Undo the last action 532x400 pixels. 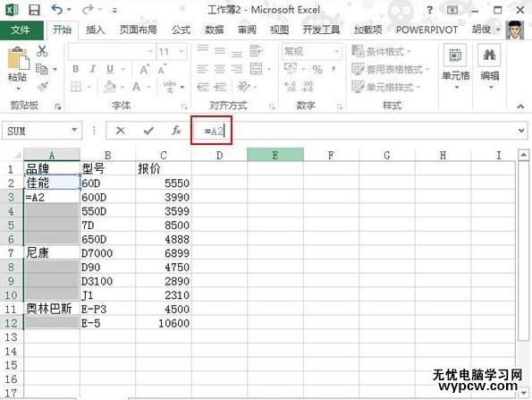tap(57, 10)
